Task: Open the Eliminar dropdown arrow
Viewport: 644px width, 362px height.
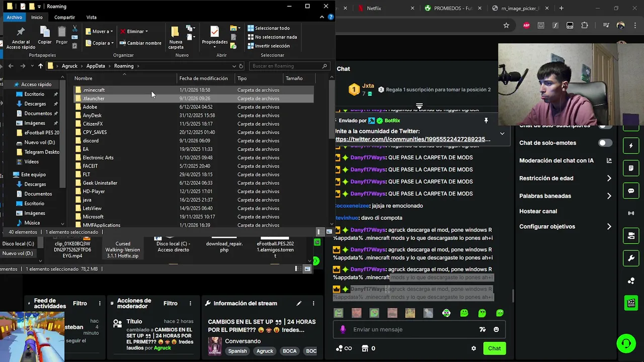Action: pyautogui.click(x=146, y=32)
